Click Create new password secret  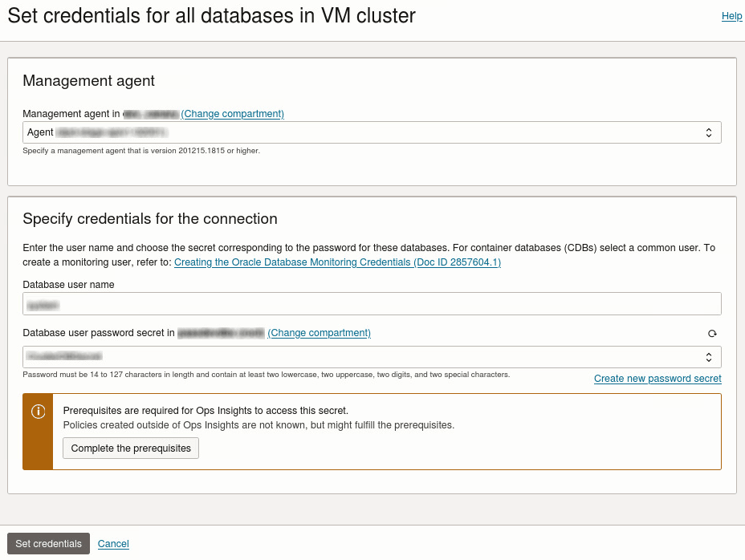pyautogui.click(x=657, y=378)
